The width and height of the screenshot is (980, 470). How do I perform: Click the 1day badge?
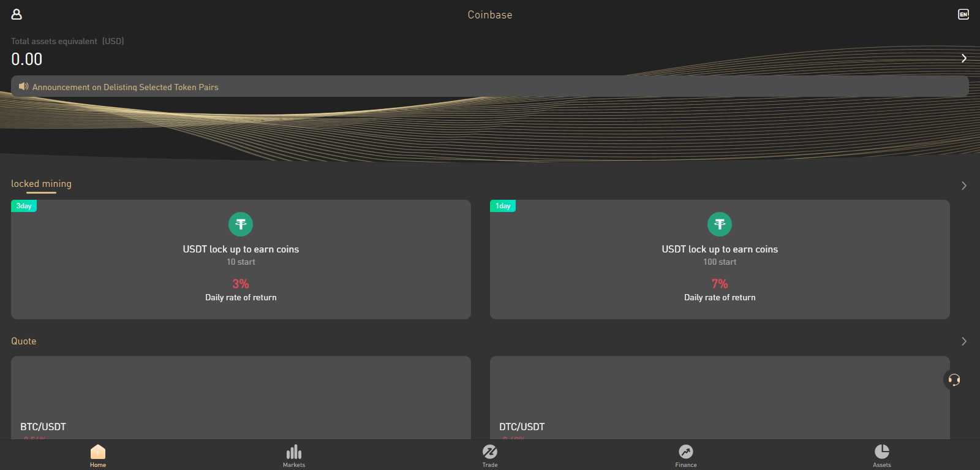pyautogui.click(x=503, y=206)
